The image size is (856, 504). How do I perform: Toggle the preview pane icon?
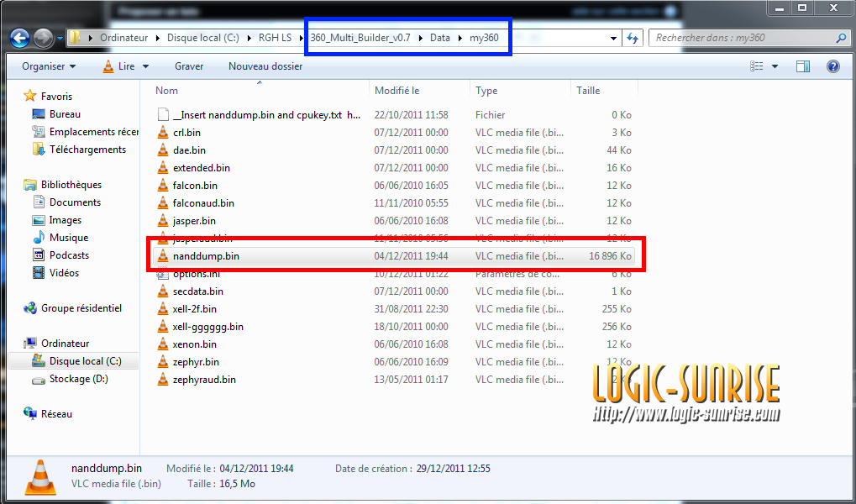[803, 66]
